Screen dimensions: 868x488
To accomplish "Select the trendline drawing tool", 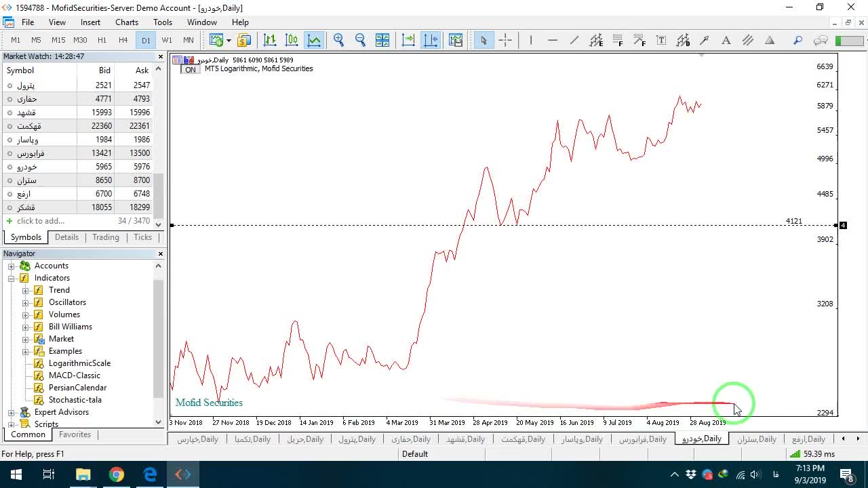I will [x=574, y=40].
